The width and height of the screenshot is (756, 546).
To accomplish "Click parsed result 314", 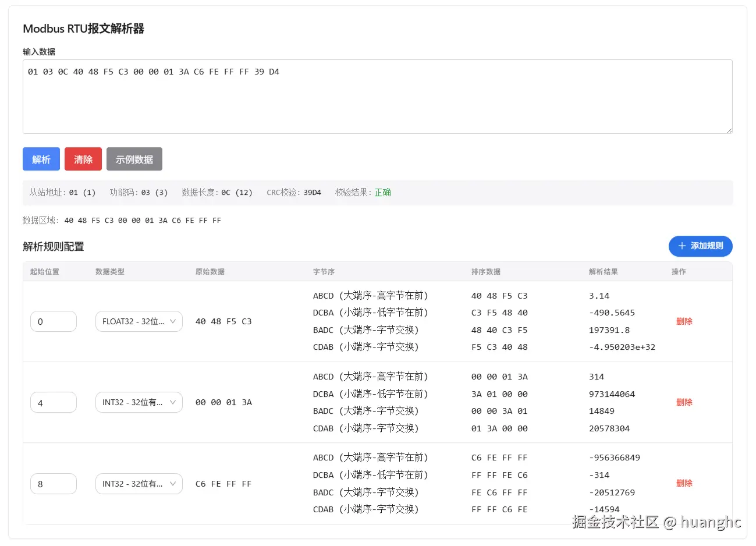I will [597, 377].
